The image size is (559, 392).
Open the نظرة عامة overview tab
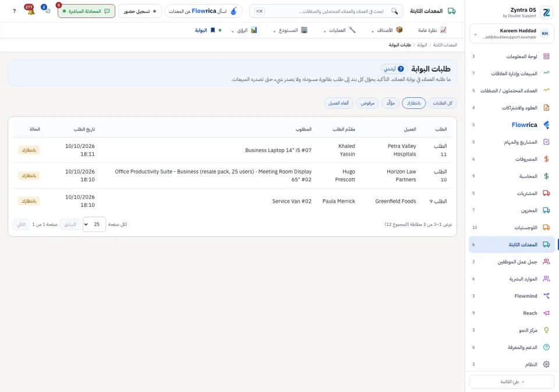click(432, 30)
